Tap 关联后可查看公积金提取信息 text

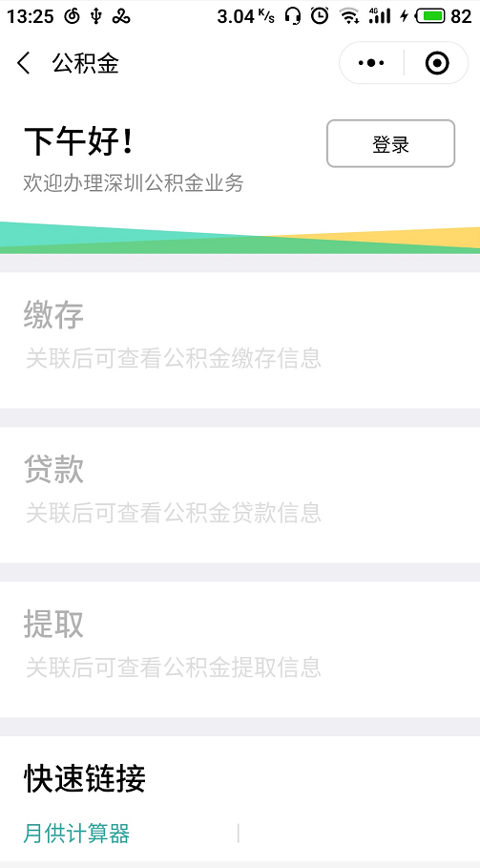(x=173, y=667)
